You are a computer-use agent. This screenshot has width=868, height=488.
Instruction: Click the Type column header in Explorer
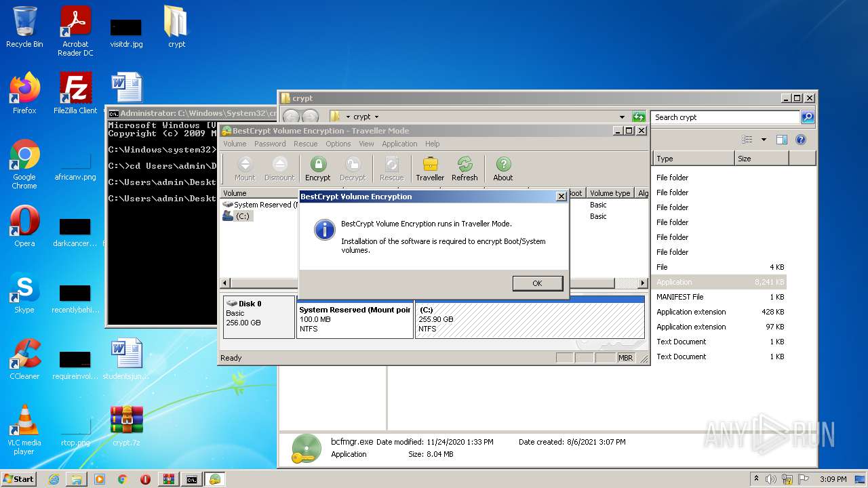[x=693, y=159]
